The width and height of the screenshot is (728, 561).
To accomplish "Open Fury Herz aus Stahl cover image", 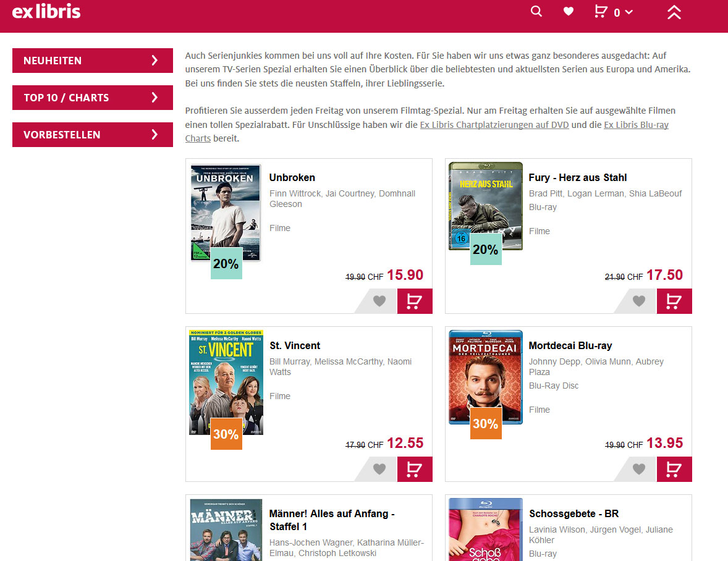I will (485, 206).
